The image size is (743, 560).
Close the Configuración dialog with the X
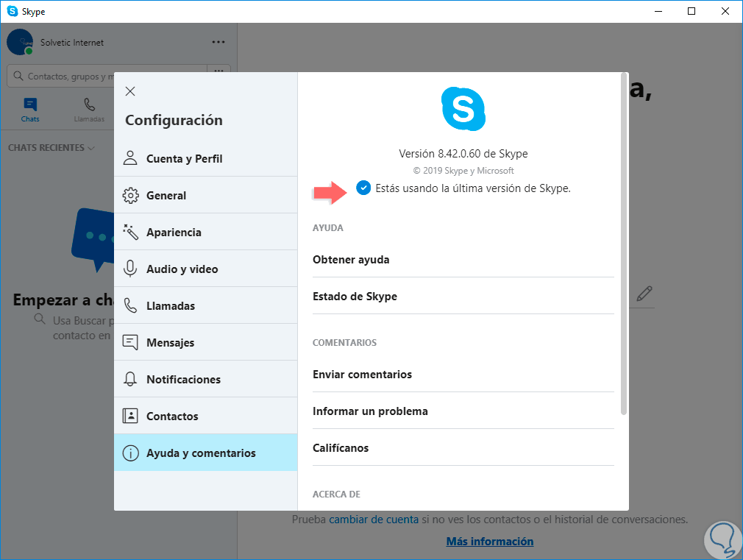130,91
